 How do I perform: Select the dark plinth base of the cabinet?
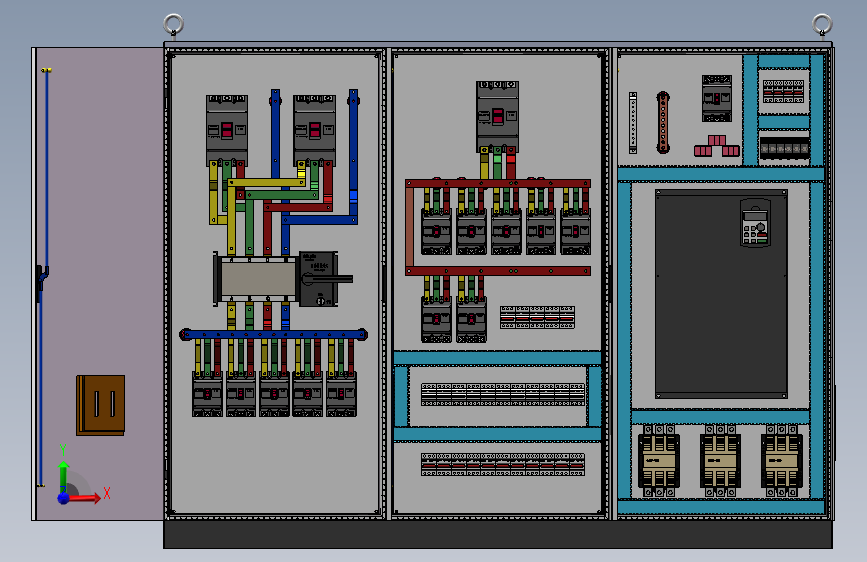pos(498,534)
